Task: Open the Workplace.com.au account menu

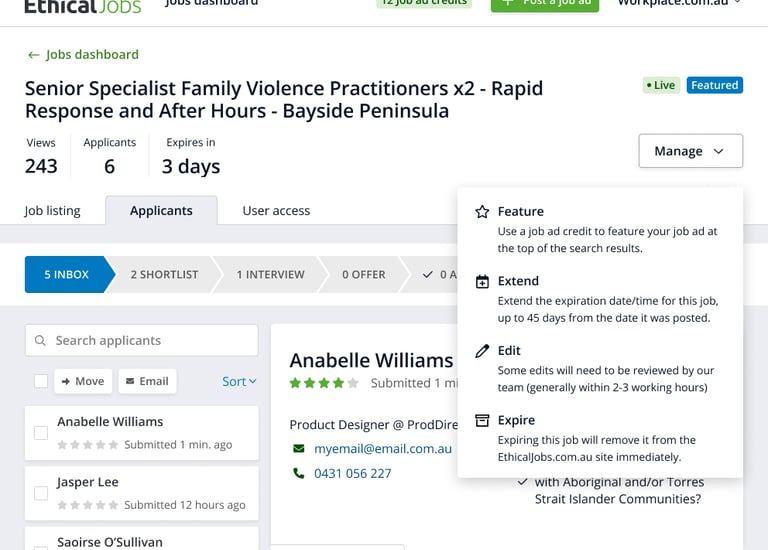Action: tap(679, 2)
